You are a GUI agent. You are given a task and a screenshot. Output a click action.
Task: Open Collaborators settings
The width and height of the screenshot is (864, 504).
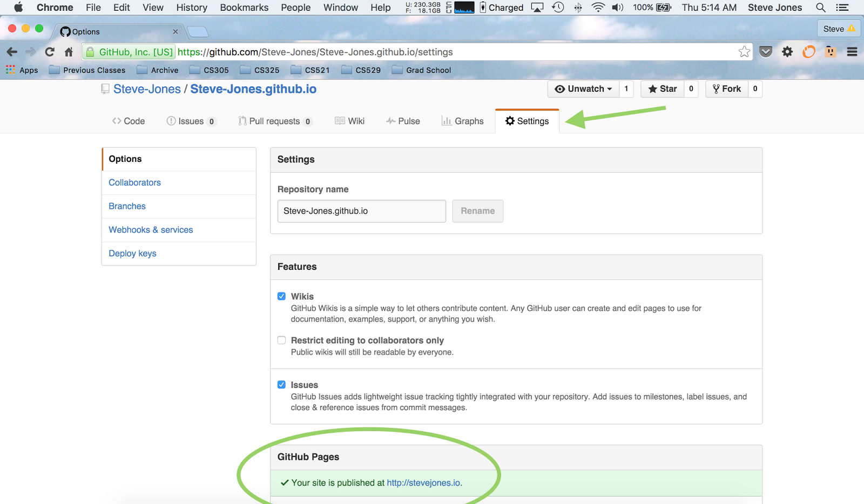click(x=179, y=183)
